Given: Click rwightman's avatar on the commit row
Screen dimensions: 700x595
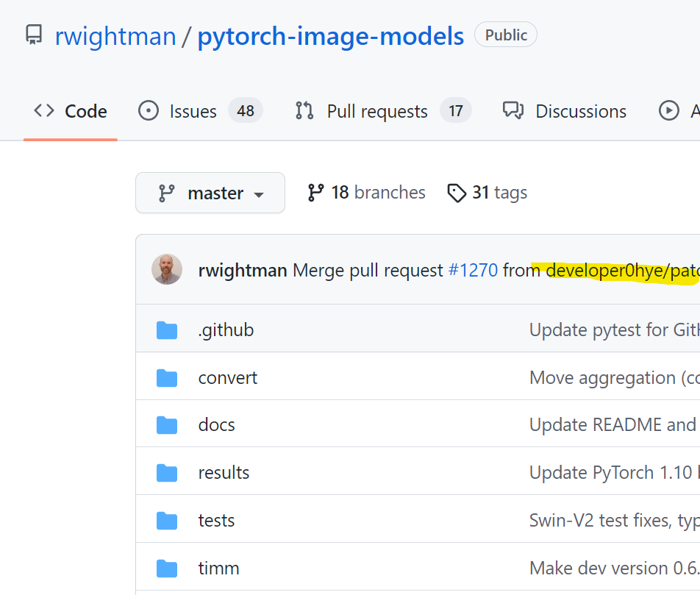Looking at the screenshot, I should click(x=167, y=270).
